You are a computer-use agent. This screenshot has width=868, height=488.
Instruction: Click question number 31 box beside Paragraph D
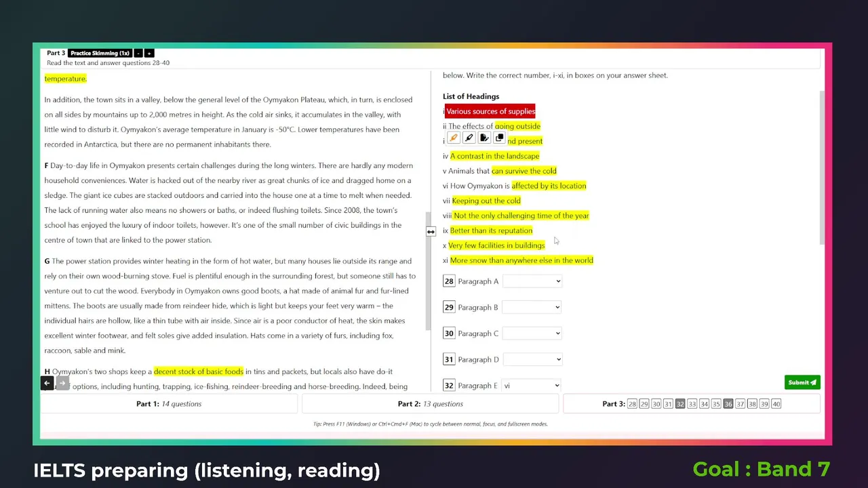449,359
